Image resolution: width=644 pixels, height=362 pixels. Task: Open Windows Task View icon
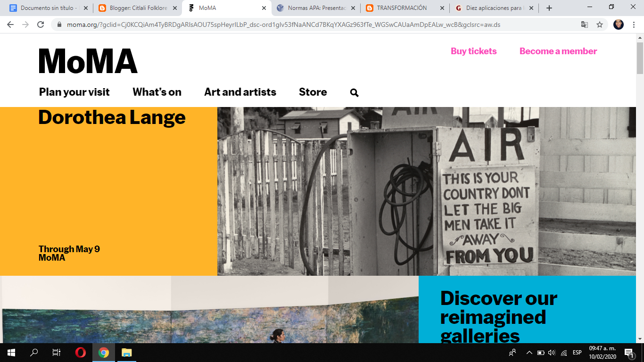pyautogui.click(x=56, y=353)
